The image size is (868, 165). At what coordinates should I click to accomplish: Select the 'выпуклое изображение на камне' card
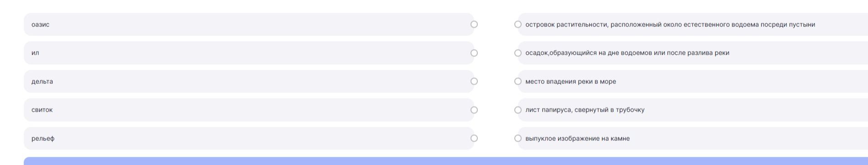click(693, 139)
